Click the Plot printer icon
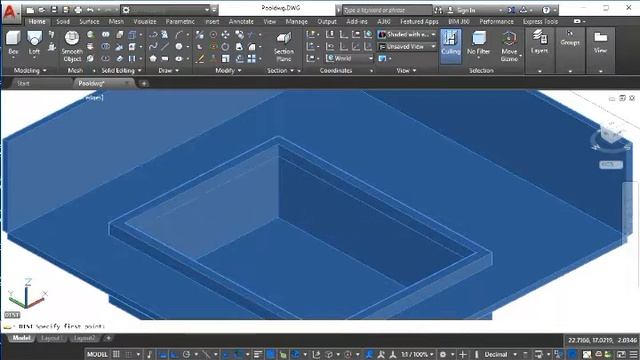 (x=78, y=10)
